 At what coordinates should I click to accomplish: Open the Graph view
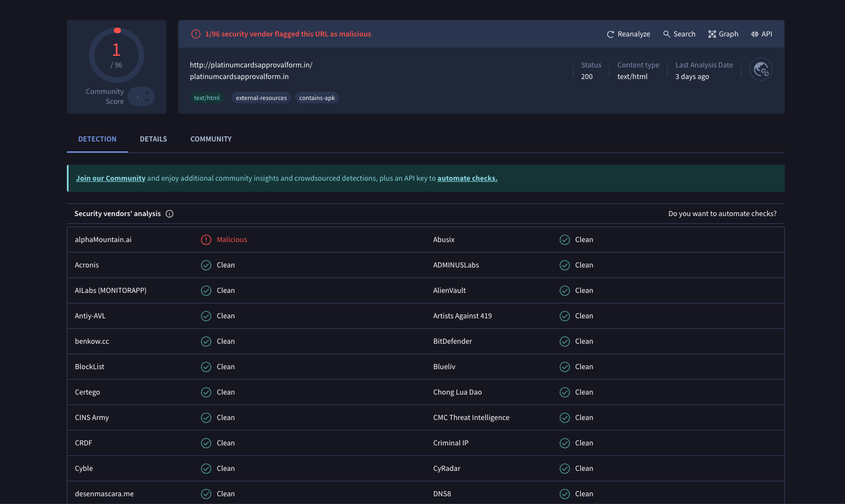[723, 34]
